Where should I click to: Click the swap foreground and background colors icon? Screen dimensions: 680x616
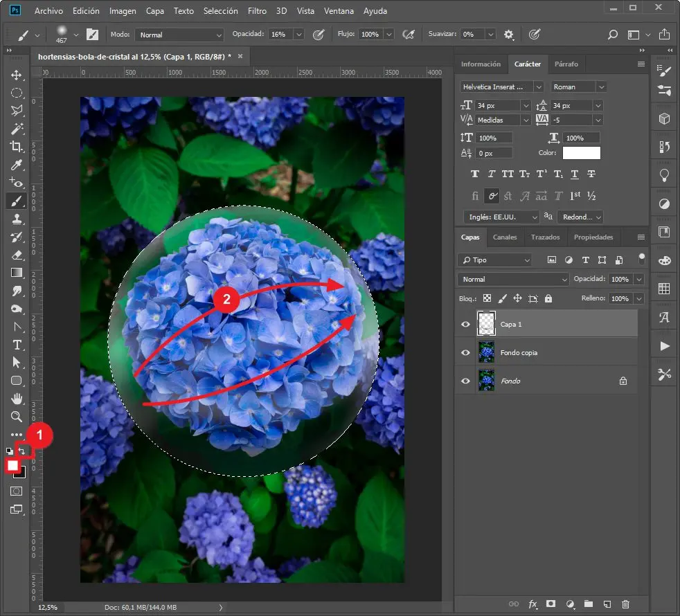click(x=23, y=451)
